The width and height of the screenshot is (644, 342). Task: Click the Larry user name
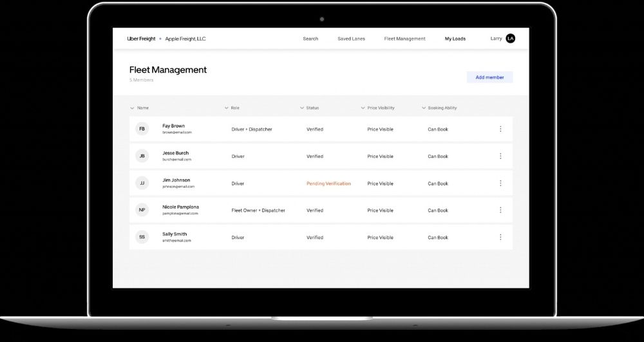coord(496,39)
